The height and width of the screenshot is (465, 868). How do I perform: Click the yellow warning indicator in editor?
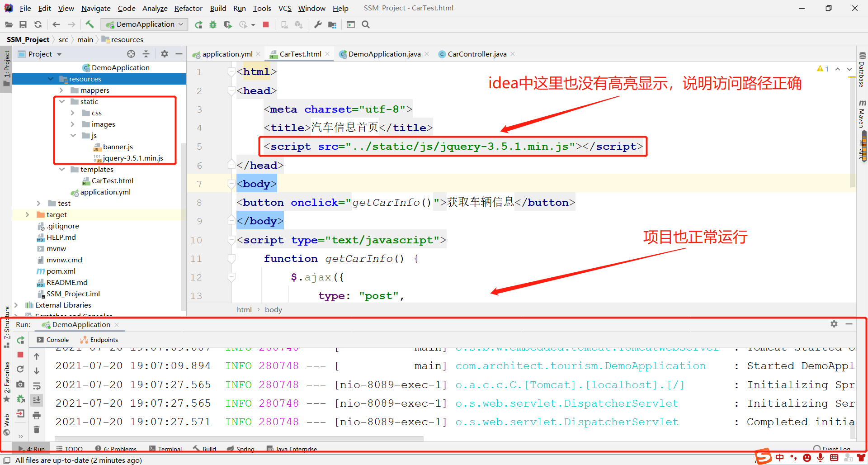pos(823,69)
